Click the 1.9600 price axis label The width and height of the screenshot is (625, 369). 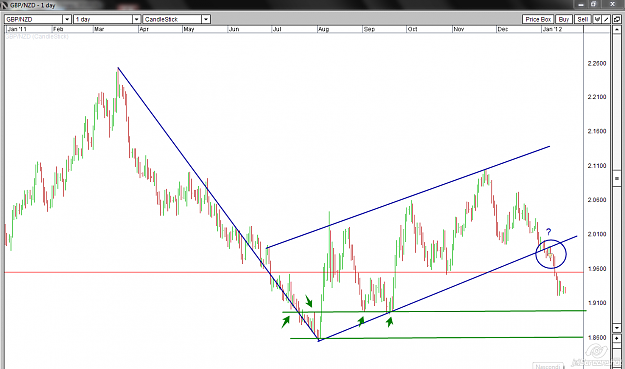click(597, 269)
